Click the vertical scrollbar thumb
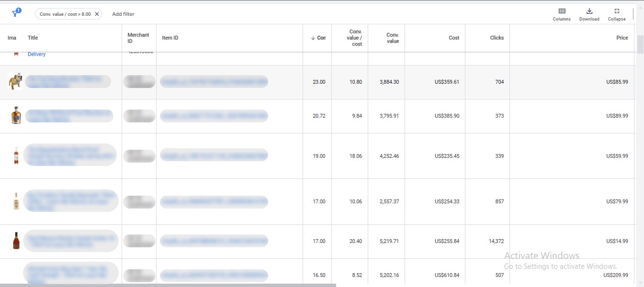644x287 pixels. click(x=640, y=44)
